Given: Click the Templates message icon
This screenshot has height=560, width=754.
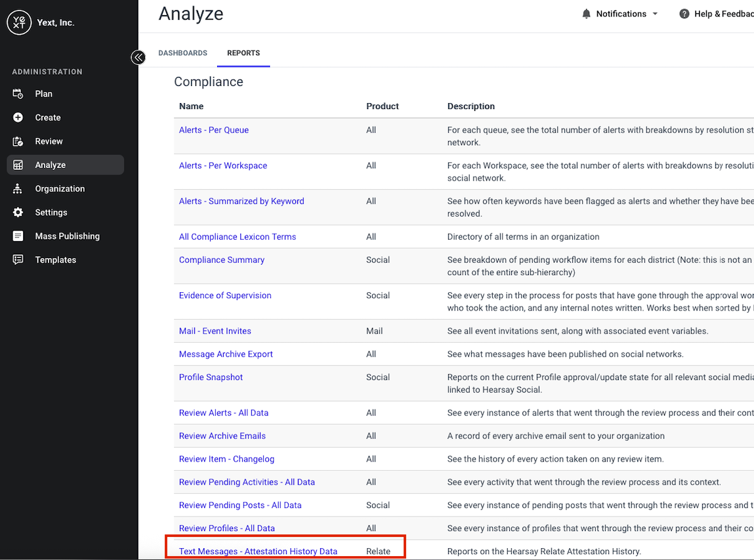Looking at the screenshot, I should (x=18, y=260).
